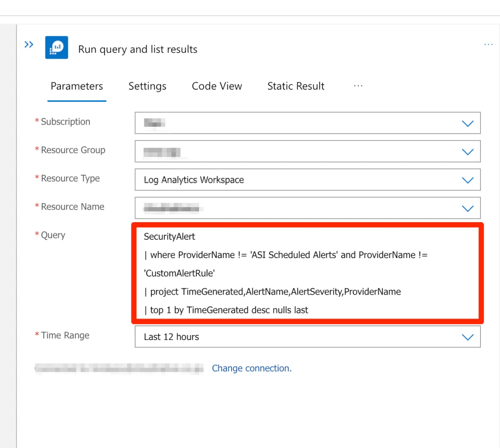Expand the Resource Group dropdown
This screenshot has width=500, height=448.
(467, 152)
